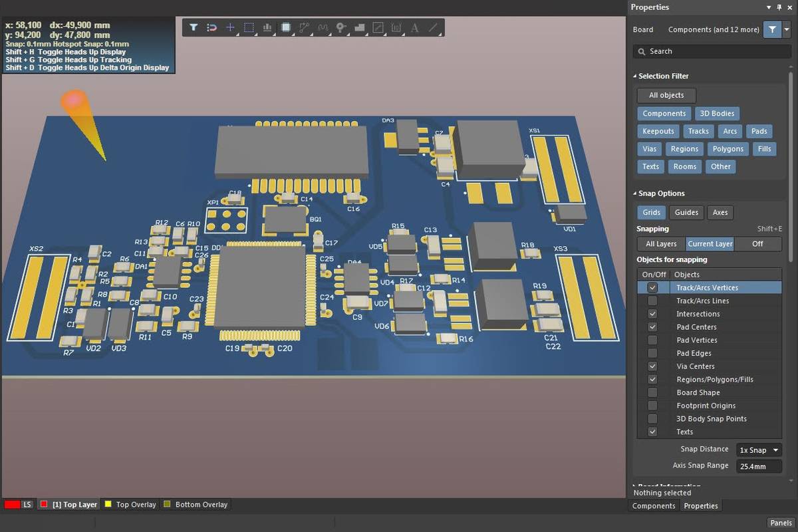Viewport: 798px width, 532px height.
Task: Uncheck Texts snapping option
Action: pyautogui.click(x=652, y=432)
